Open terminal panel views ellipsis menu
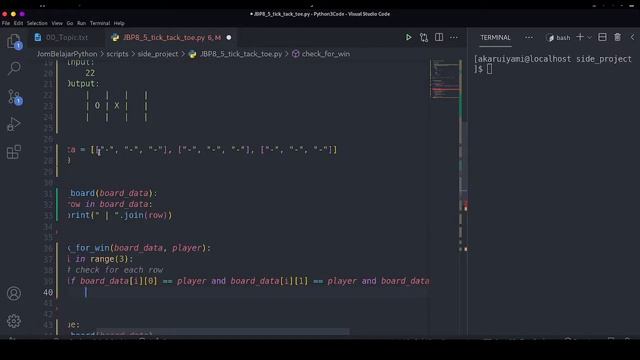The width and height of the screenshot is (640, 360). pos(529,38)
